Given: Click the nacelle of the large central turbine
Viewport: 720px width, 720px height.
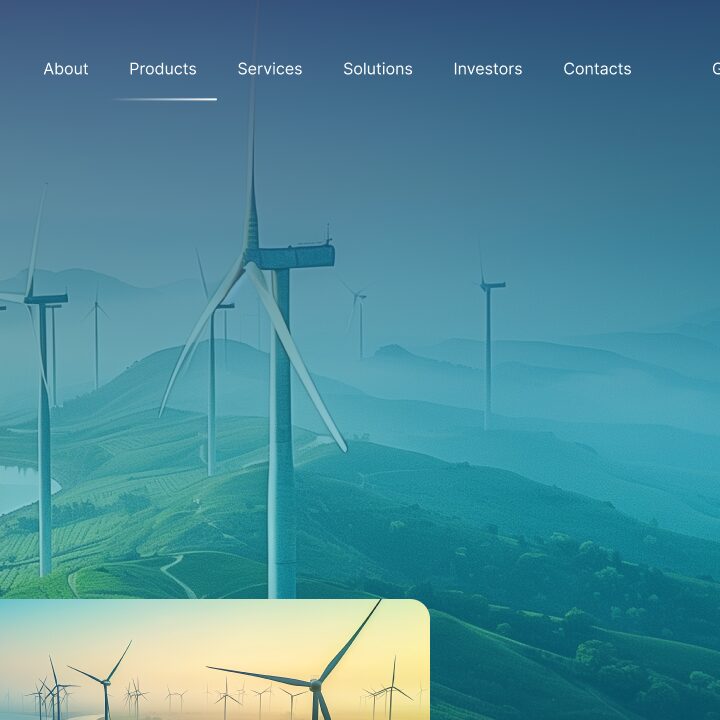Looking at the screenshot, I should point(290,257).
